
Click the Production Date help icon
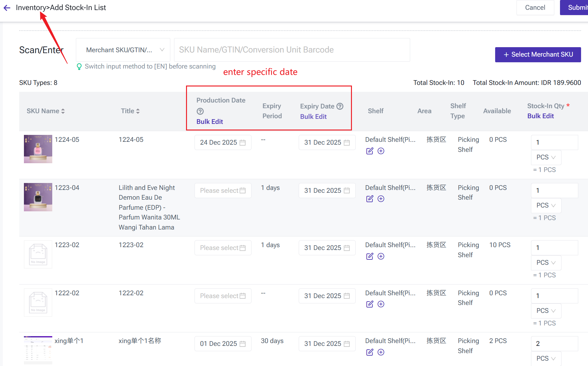tap(200, 111)
